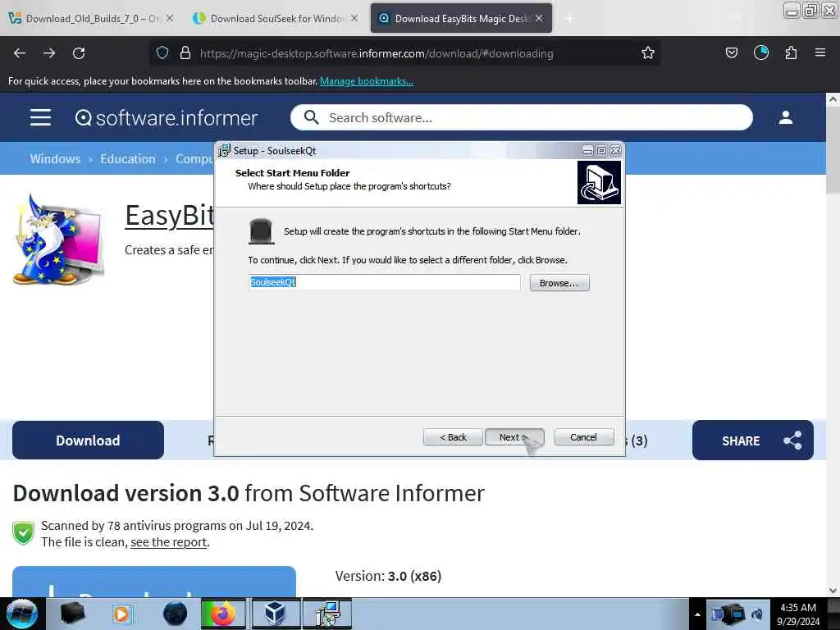Click the volume icon in system tray

pyautogui.click(x=757, y=614)
